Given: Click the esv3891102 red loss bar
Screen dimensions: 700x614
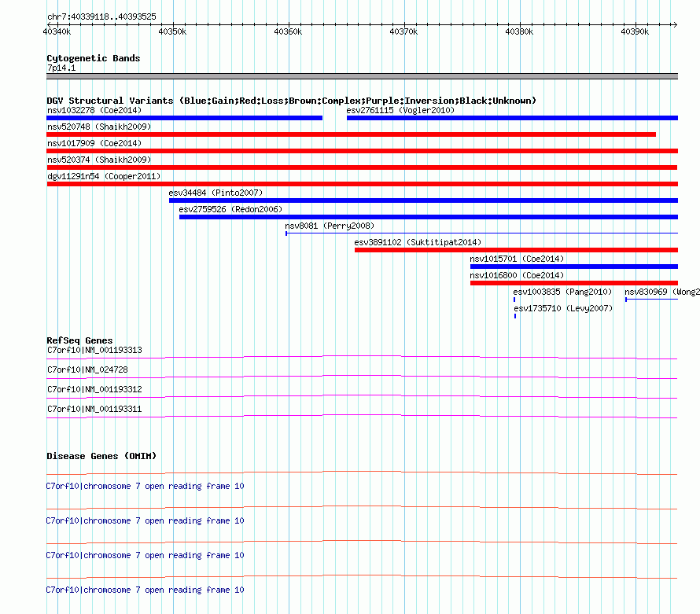Looking at the screenshot, I should click(x=516, y=250).
